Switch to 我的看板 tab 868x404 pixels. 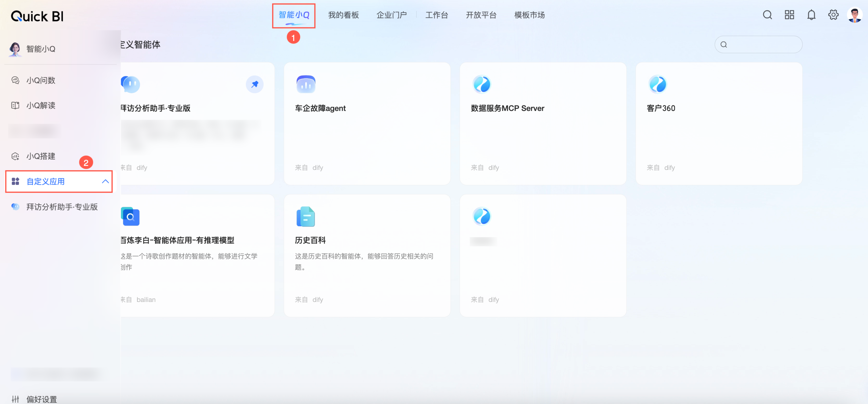343,15
